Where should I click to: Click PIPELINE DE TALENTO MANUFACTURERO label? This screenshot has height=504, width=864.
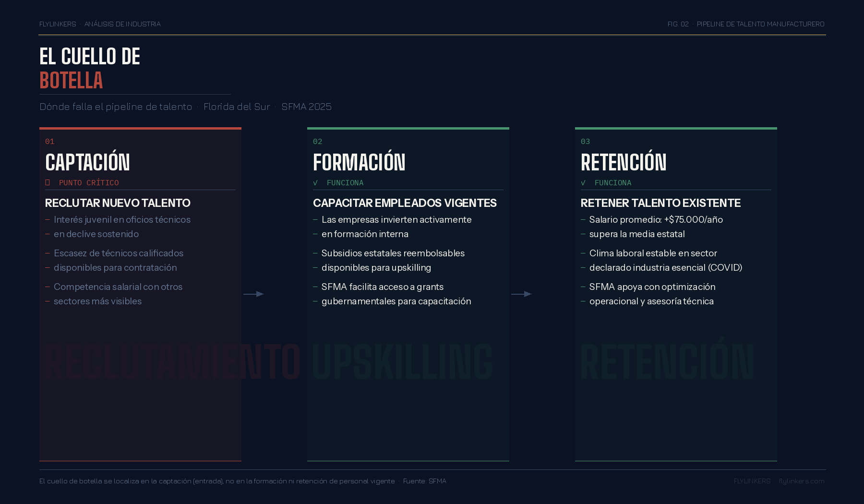pyautogui.click(x=761, y=24)
